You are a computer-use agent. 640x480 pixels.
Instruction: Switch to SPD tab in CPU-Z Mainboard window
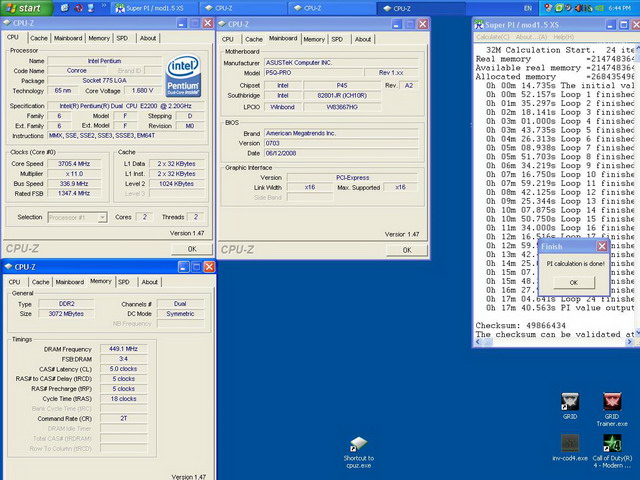click(339, 38)
